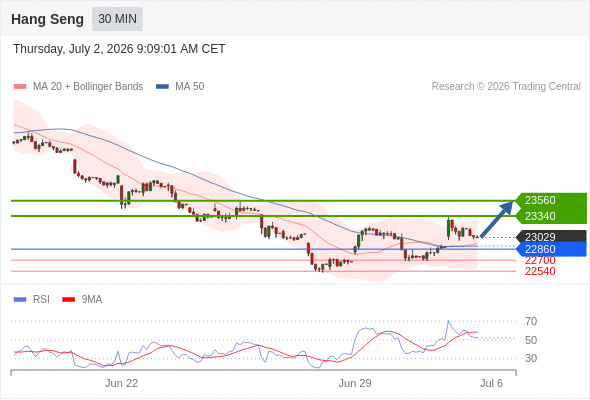Click the Hang Seng title
This screenshot has width=590, height=400.
tap(47, 19)
